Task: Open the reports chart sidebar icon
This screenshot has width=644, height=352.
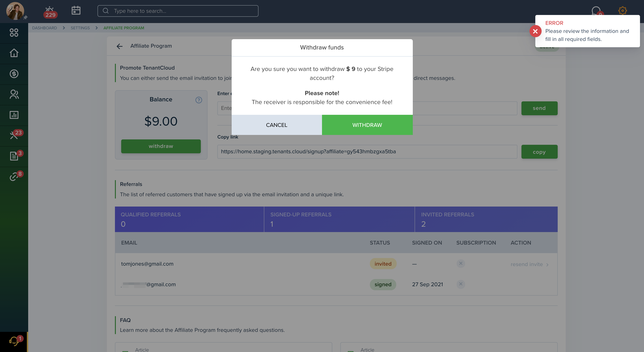Action: coord(14,115)
